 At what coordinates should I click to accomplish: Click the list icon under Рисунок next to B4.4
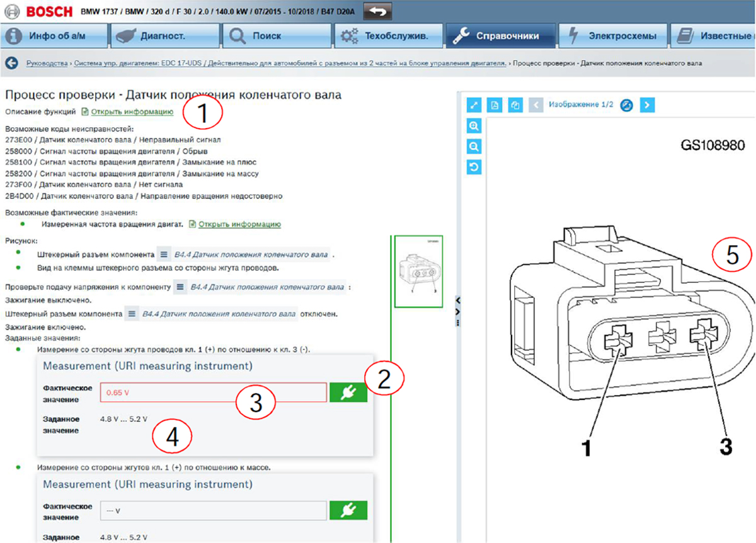[163, 254]
